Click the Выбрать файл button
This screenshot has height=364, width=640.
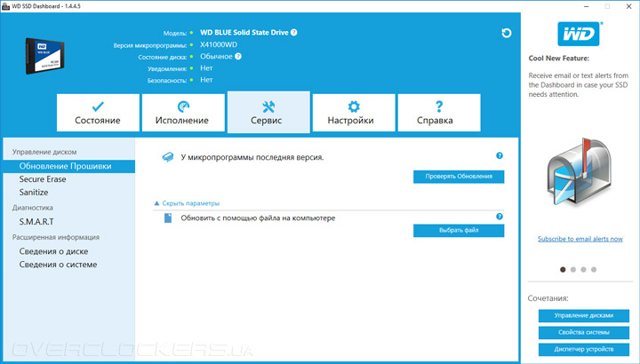pos(459,230)
